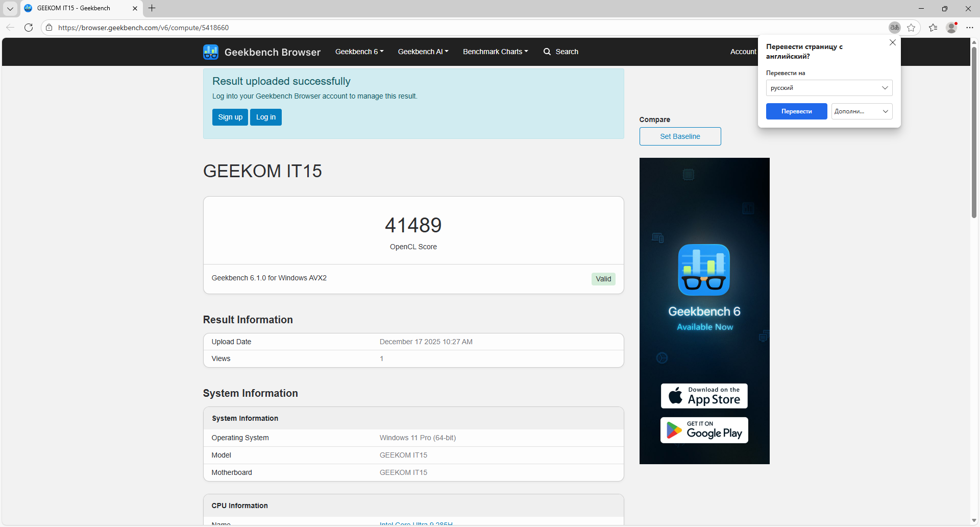This screenshot has width=980, height=527.
Task: Add this page to favorites star
Action: click(911, 28)
